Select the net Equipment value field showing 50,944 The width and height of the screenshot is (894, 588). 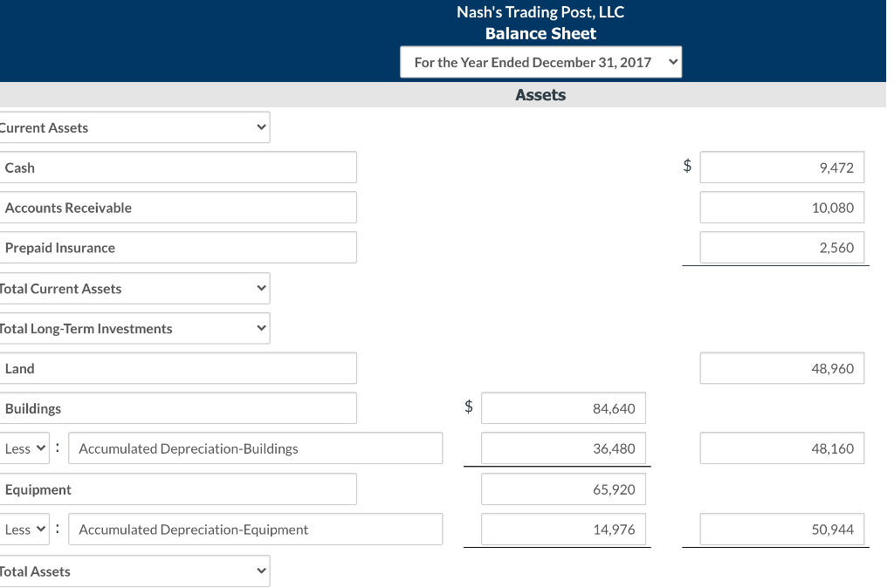pyautogui.click(x=781, y=529)
